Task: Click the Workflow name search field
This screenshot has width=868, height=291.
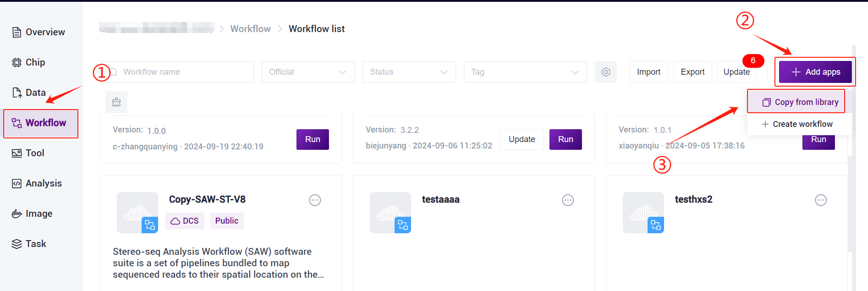Action: [x=180, y=72]
